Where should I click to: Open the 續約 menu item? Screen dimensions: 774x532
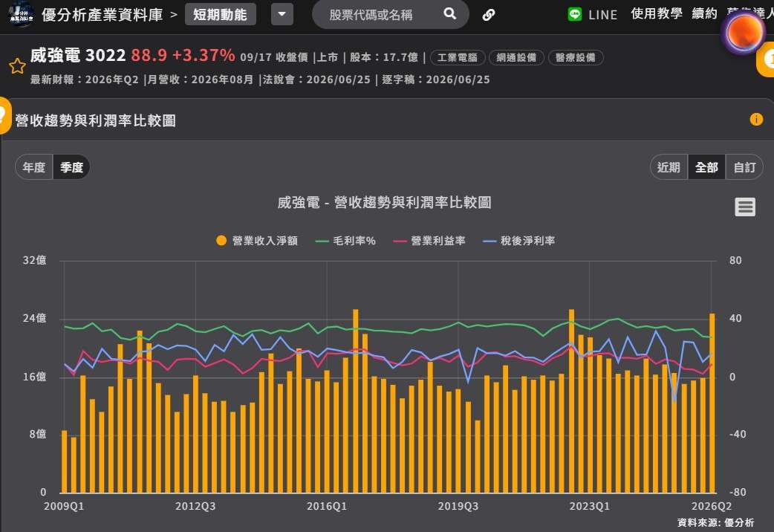click(x=704, y=14)
